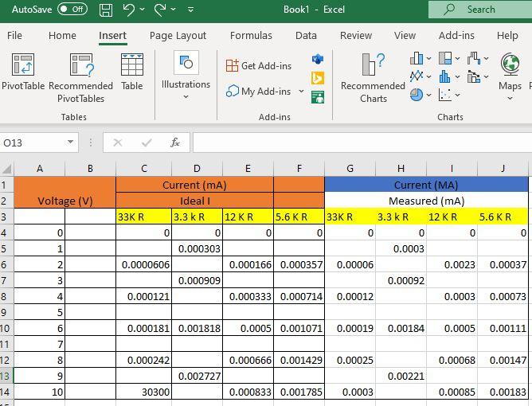Image resolution: width=532 pixels, height=406 pixels.
Task: Open the Page Layout tab
Action: pos(178,36)
